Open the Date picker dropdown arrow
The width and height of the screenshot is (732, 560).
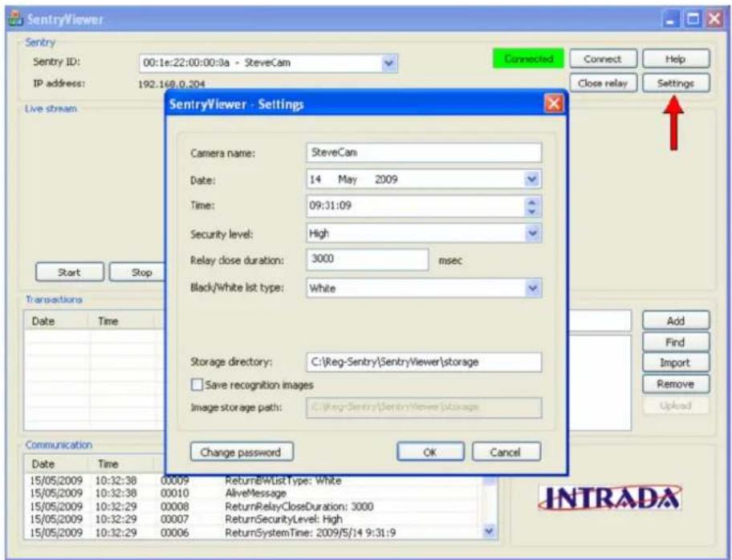531,179
